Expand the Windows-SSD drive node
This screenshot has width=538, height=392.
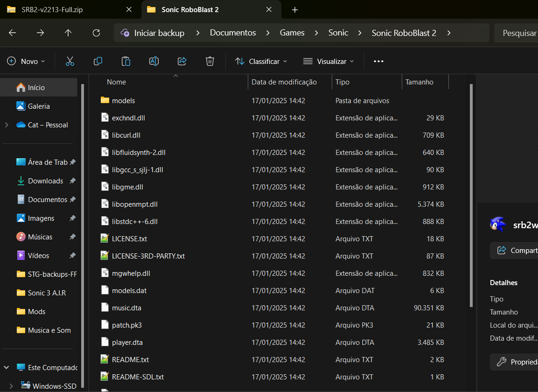pyautogui.click(x=11, y=386)
